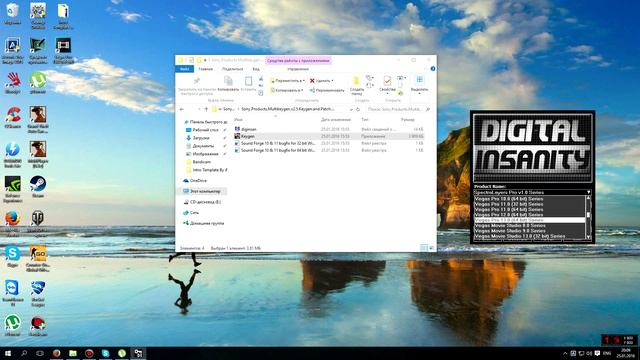Open the Product Name dropdown in the keygen
The height and width of the screenshot is (360, 640).
532,192
